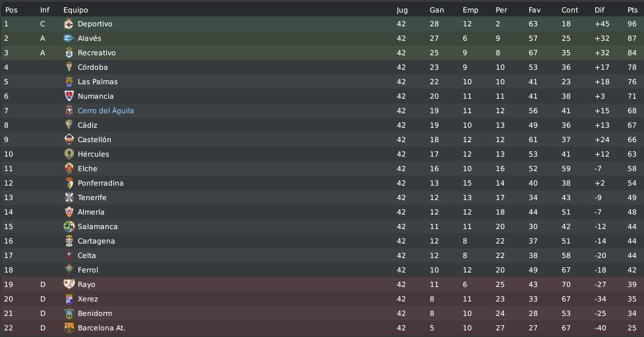Click the Hércules round badge
Image resolution: width=644 pixels, height=337 pixels.
(x=69, y=154)
